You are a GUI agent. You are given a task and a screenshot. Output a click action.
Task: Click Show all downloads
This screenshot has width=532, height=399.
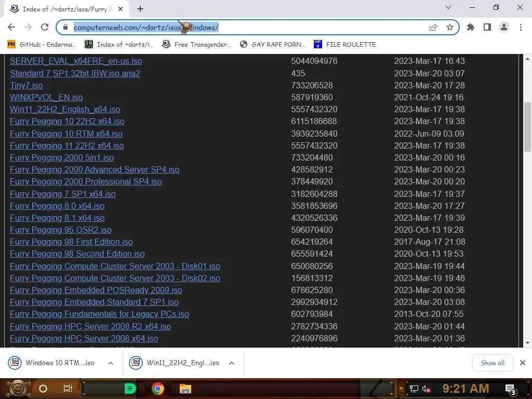click(493, 363)
